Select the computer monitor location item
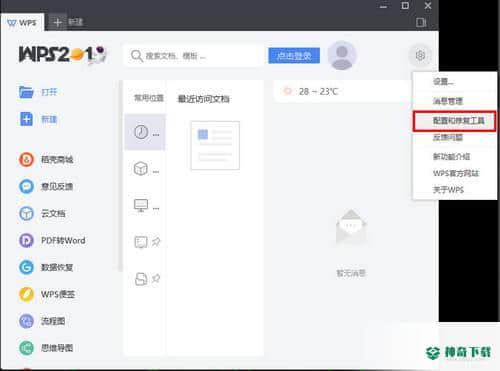Image resolution: width=500 pixels, height=371 pixels. (145, 206)
